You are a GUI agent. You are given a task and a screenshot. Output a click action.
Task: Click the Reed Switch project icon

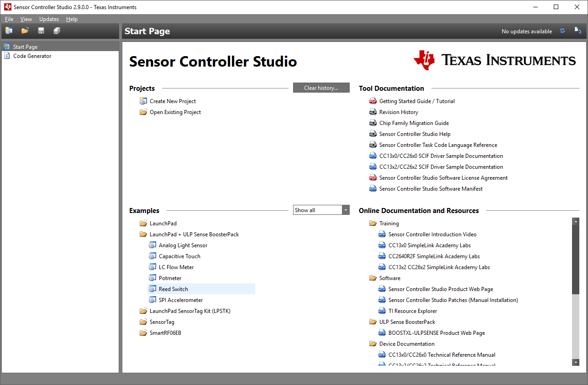152,289
